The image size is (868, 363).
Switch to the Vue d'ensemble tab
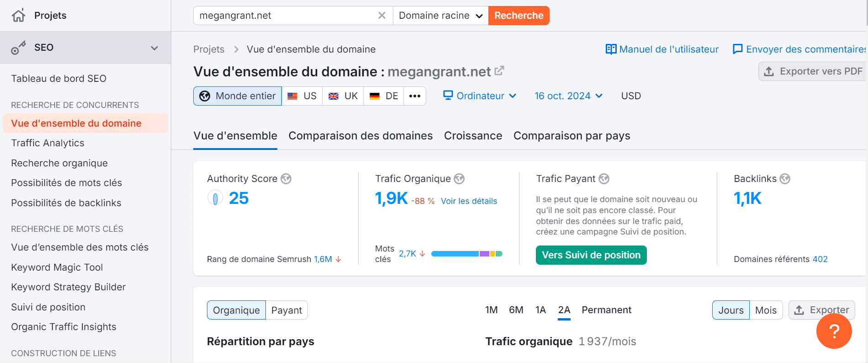coord(235,136)
